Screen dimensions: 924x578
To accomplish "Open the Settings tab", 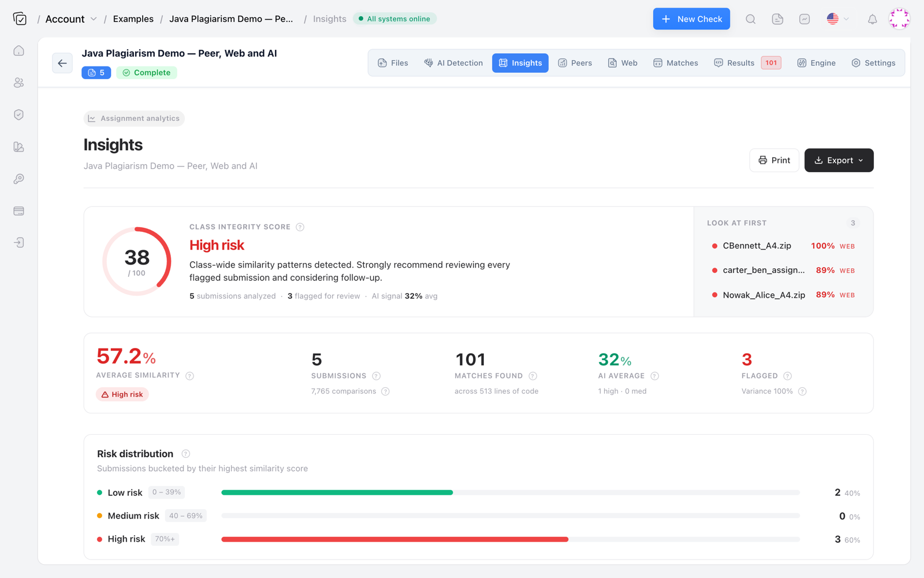I will coord(873,63).
